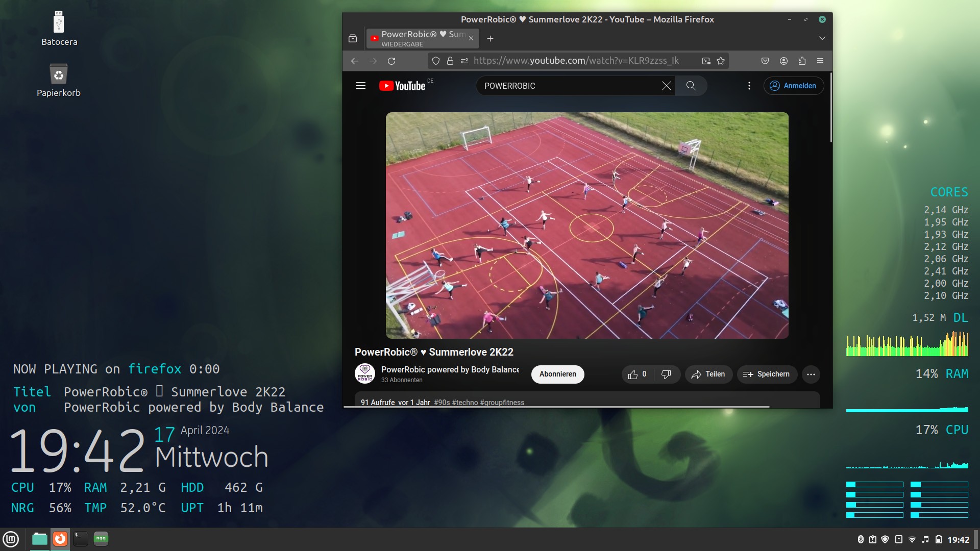
Task: Clear the POWERROBIC search text
Action: tap(666, 86)
